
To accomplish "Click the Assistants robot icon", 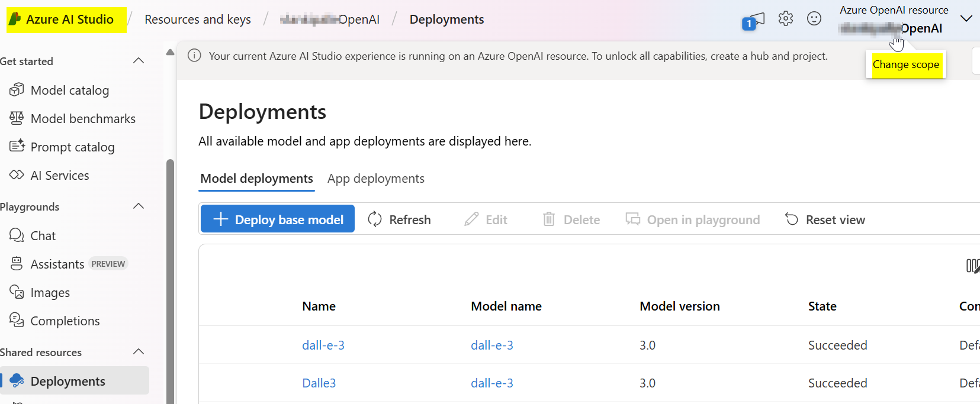I will coord(17,264).
